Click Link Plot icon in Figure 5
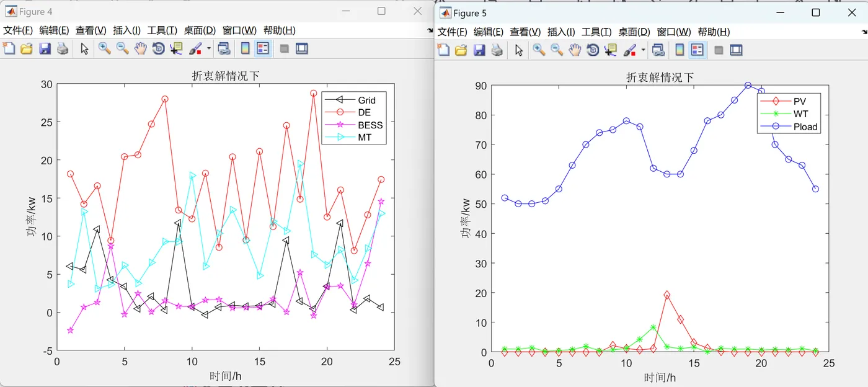The image size is (868, 387). [658, 50]
